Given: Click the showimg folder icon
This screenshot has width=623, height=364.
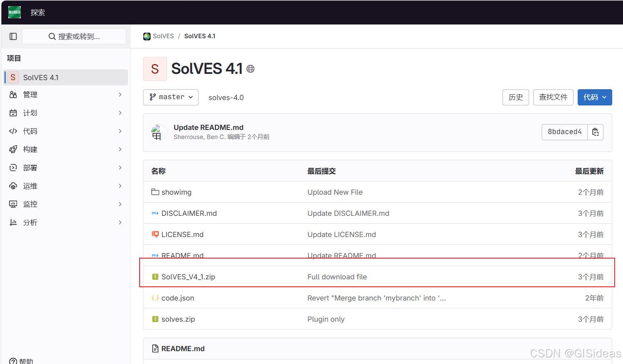Looking at the screenshot, I should pyautogui.click(x=155, y=192).
